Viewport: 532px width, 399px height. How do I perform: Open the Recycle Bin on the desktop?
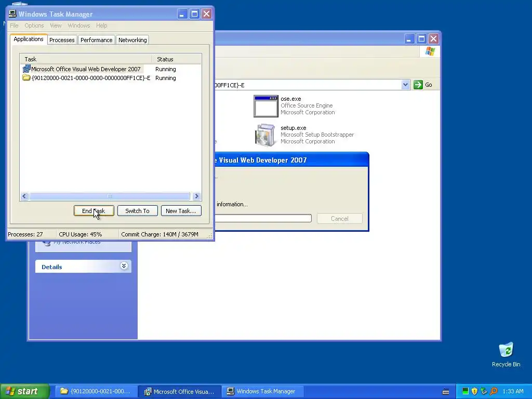506,354
